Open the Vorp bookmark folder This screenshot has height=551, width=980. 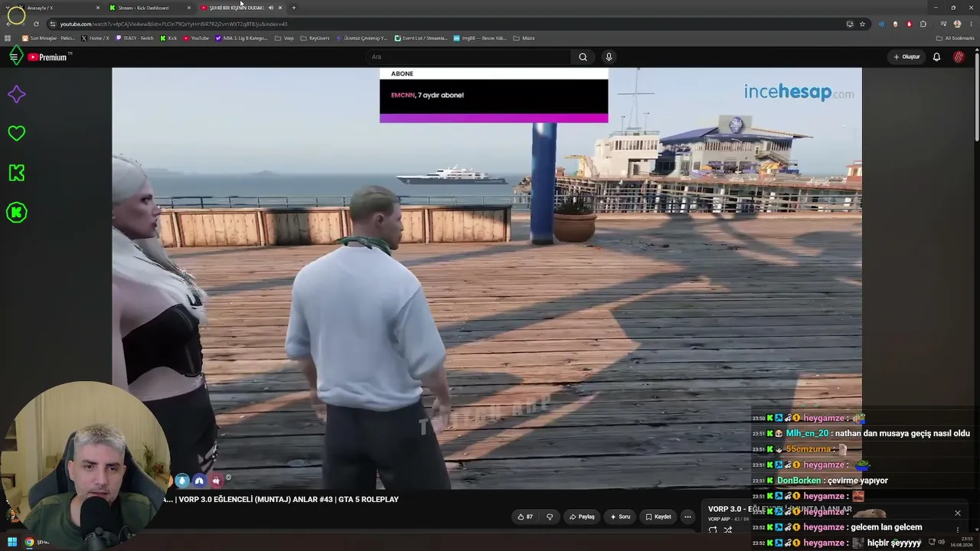tap(284, 38)
